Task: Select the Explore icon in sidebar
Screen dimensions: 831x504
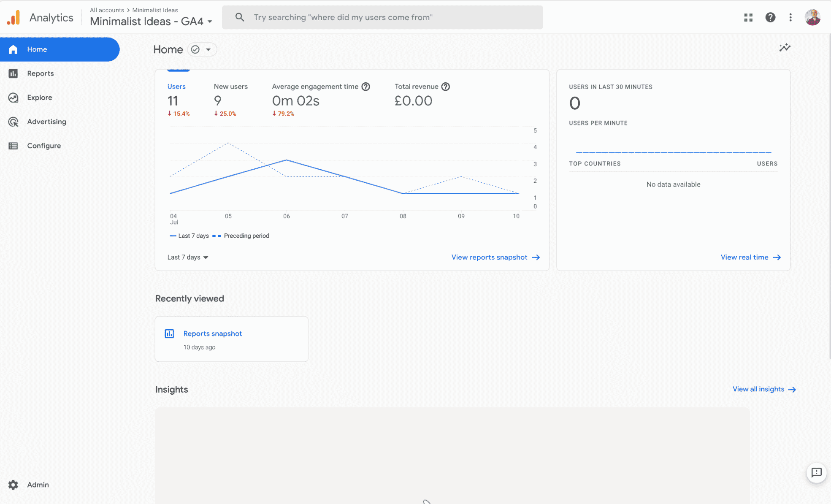Action: point(13,98)
